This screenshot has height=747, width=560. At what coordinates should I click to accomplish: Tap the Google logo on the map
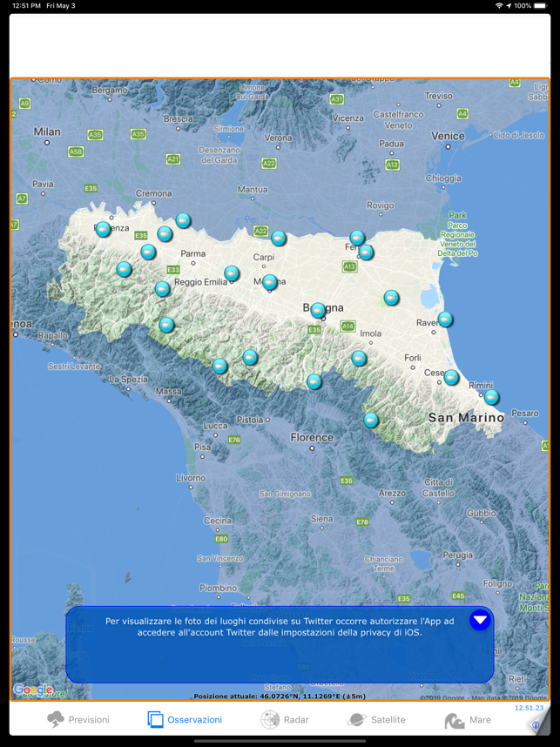point(33,690)
